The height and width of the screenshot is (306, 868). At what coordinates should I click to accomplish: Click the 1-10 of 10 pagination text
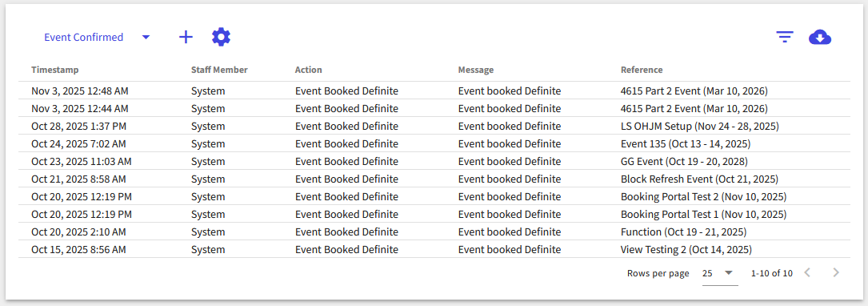[x=772, y=273]
